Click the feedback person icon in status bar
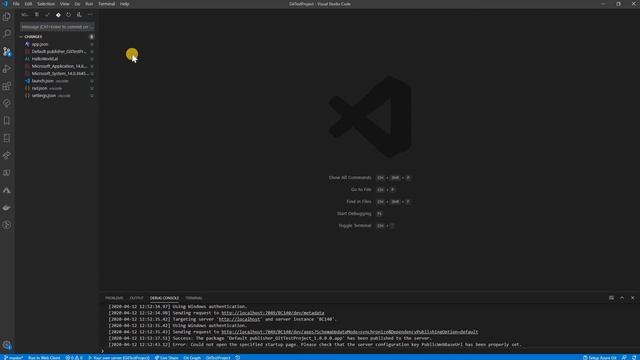This screenshot has height=360, width=640. tap(624, 358)
